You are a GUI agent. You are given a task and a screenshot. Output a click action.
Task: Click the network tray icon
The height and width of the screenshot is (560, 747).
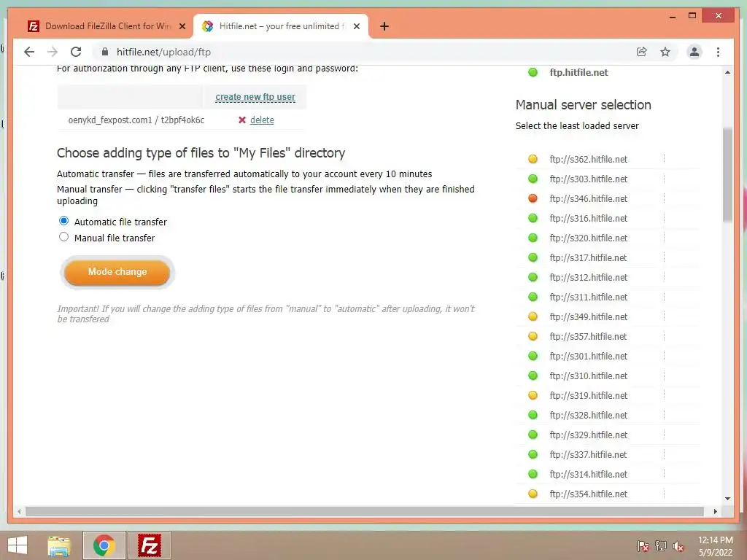(x=661, y=546)
